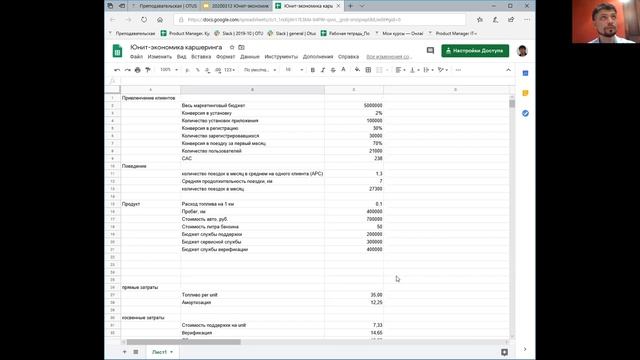Open the Calendar side panel icon
Viewport: 640px width, 360px height.
point(525,73)
